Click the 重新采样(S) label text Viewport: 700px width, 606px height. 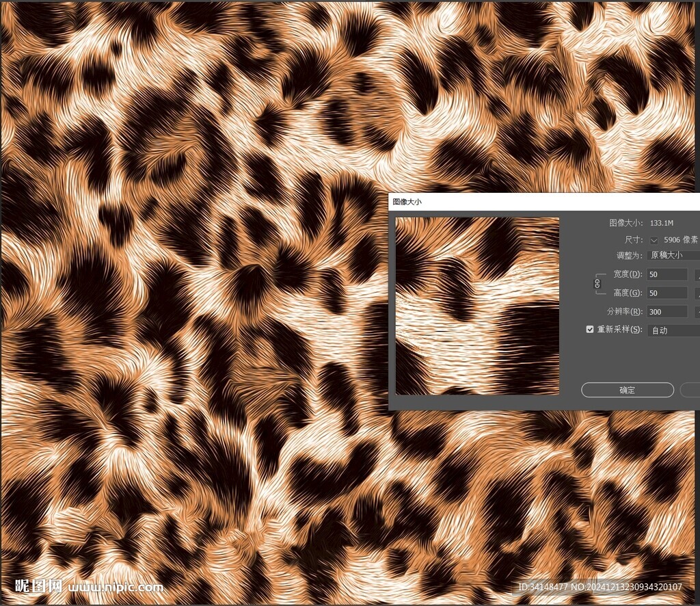[619, 329]
